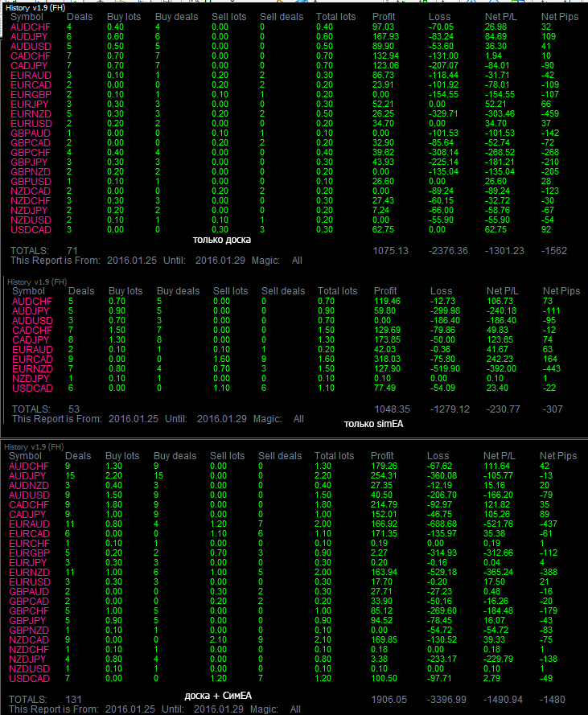Click the 'доска + СимЕА' report label
The width and height of the screenshot is (588, 715).
click(218, 696)
